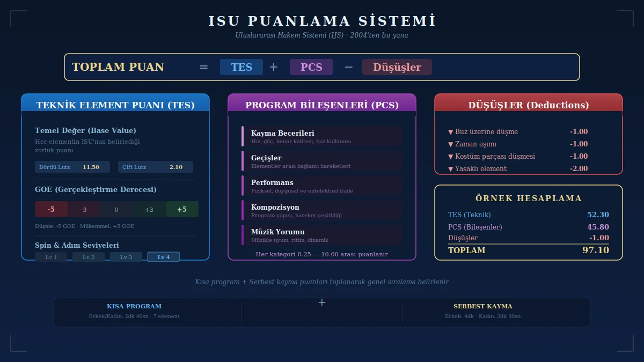Viewport: 644px width, 362px height.
Task: Open the ÖRNEK HESAPLAMA TOPLAM row
Action: tap(529, 250)
